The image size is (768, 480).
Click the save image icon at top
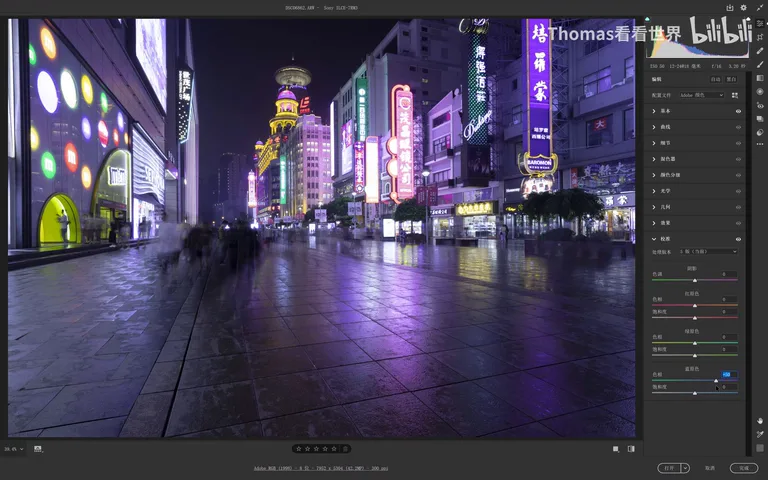tap(730, 7)
